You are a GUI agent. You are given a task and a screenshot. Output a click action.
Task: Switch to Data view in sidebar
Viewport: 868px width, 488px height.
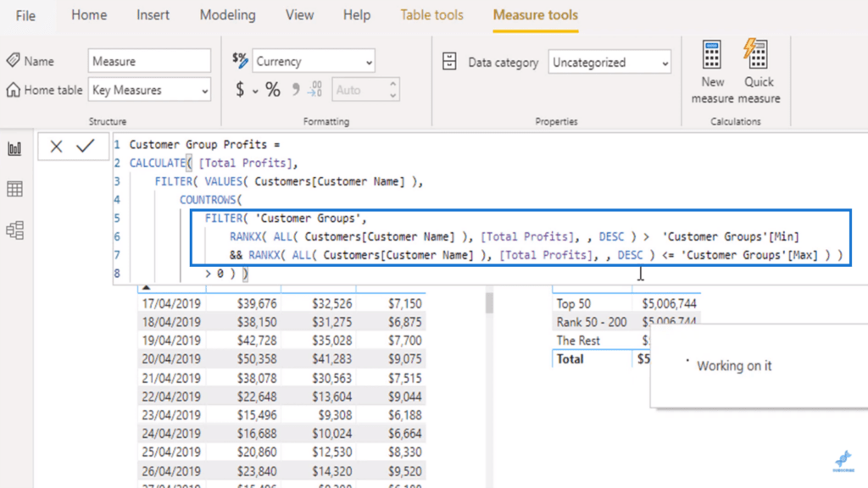pyautogui.click(x=15, y=189)
